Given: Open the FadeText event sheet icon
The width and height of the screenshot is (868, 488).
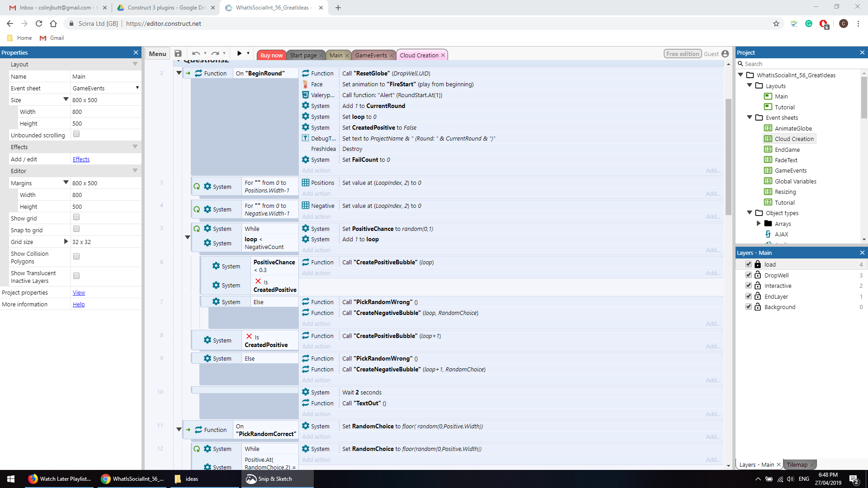Looking at the screenshot, I should (x=768, y=160).
